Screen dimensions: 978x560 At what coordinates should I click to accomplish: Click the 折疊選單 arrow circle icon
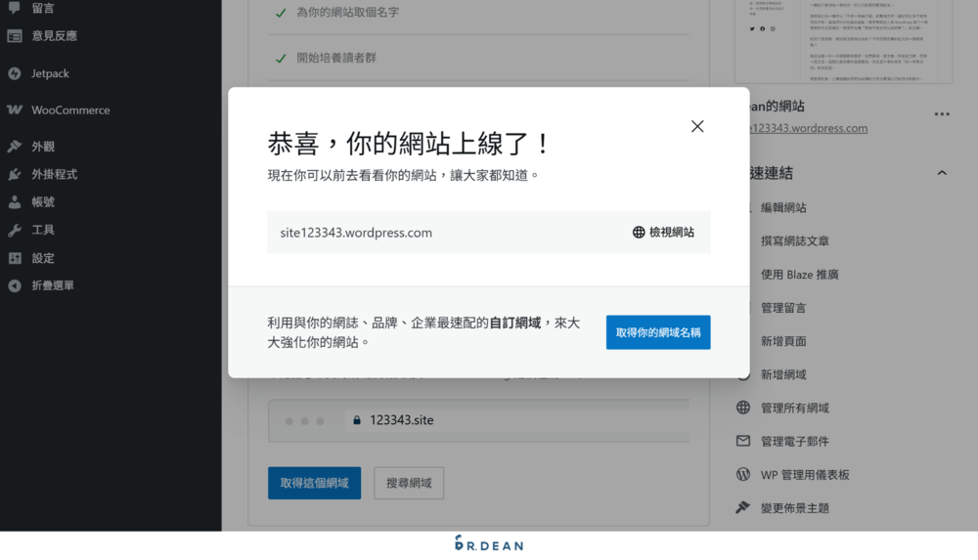pos(15,285)
